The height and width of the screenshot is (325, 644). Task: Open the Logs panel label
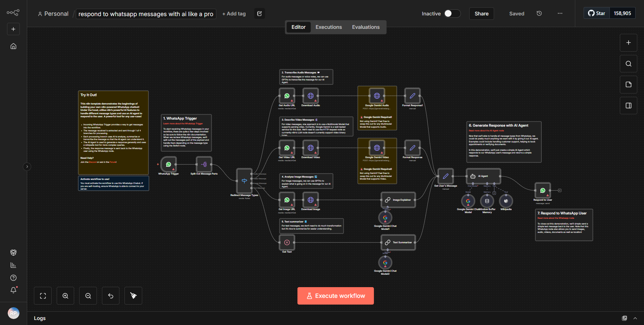pos(40,318)
